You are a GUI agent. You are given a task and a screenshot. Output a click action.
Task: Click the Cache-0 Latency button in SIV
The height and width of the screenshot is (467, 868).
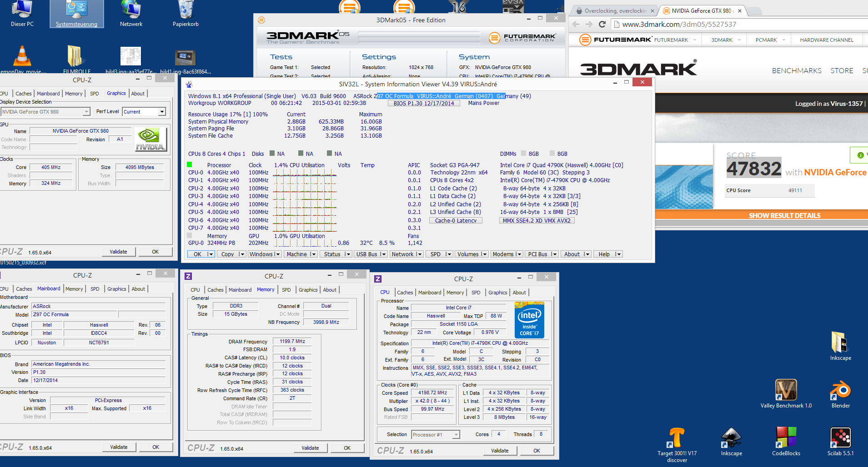pyautogui.click(x=456, y=220)
